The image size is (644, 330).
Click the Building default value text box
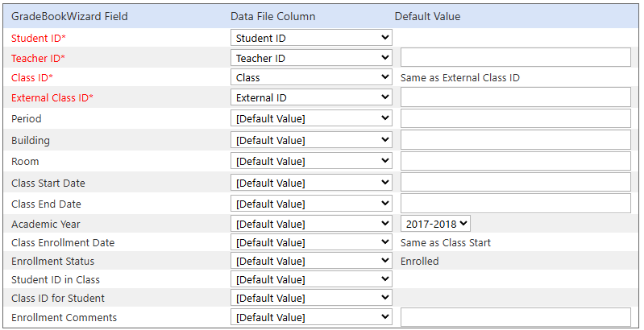pos(516,140)
